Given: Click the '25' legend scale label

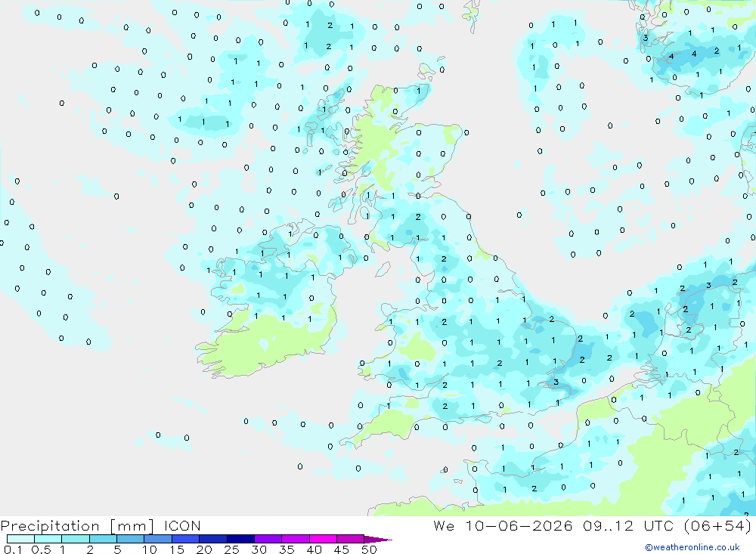Looking at the screenshot, I should coord(232,549).
